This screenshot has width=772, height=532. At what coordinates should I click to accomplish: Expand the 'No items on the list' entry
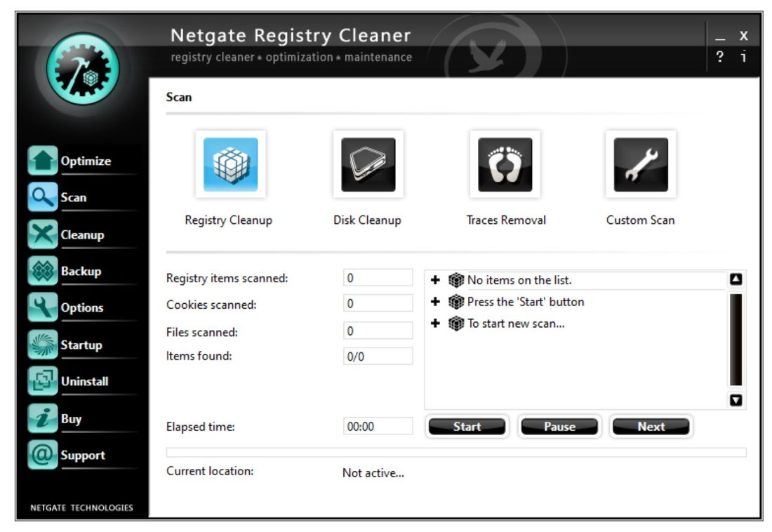[437, 279]
